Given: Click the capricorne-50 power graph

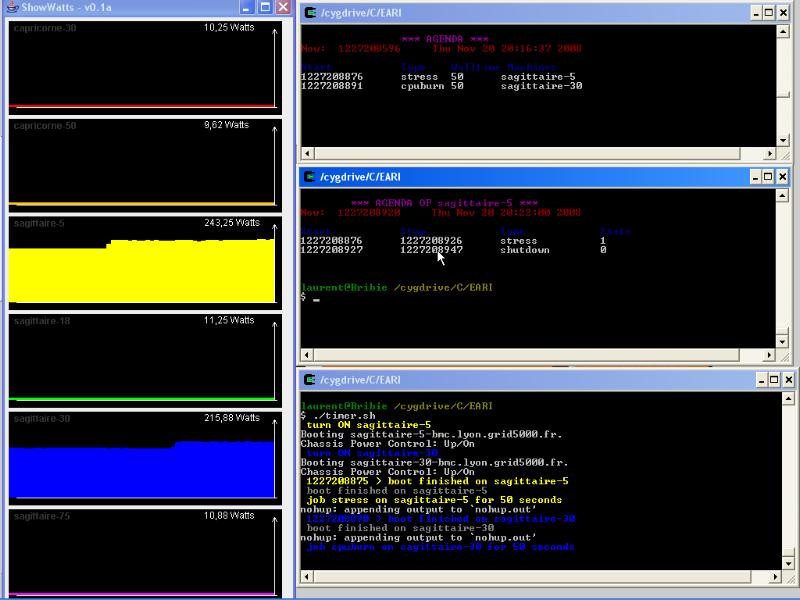Looking at the screenshot, I should coord(145,165).
